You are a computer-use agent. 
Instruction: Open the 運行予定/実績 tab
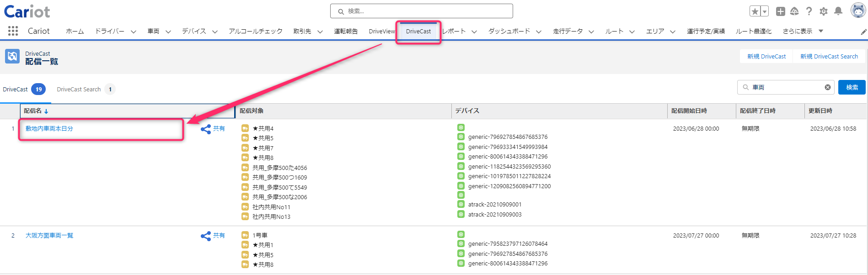[706, 31]
